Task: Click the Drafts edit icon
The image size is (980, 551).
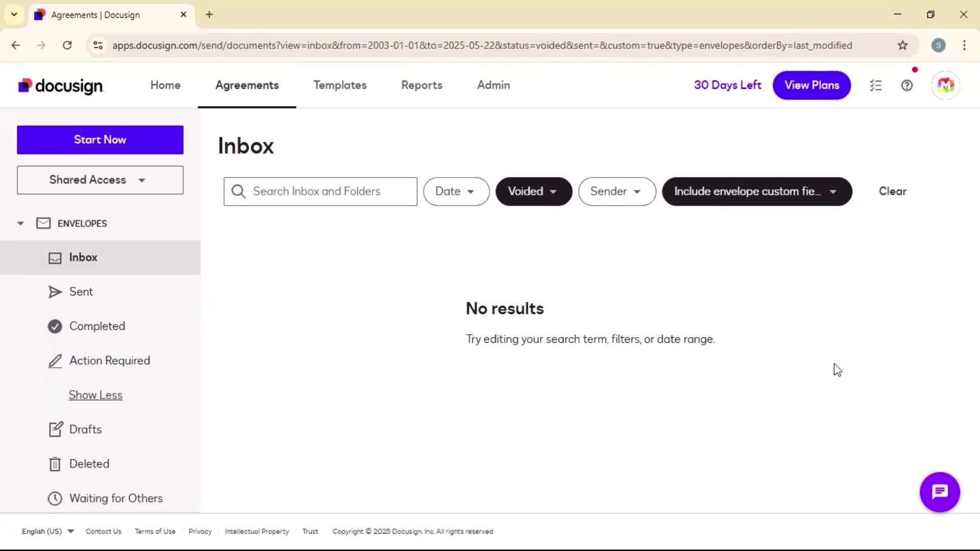Action: pyautogui.click(x=56, y=429)
